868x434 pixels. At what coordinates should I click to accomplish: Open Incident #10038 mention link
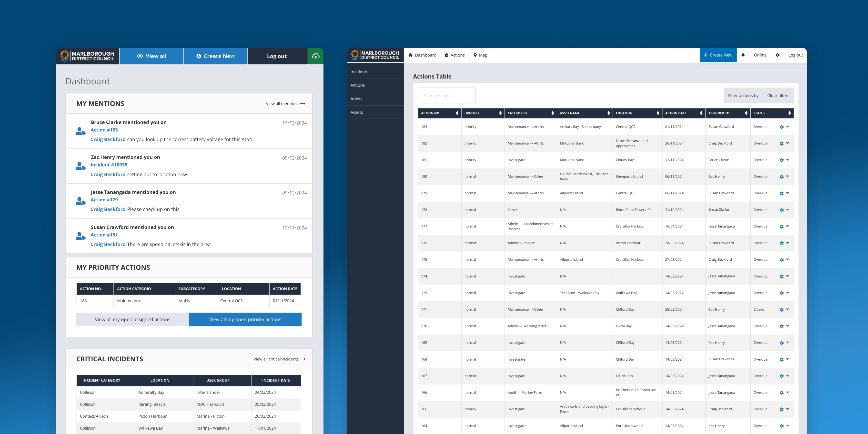pos(109,165)
